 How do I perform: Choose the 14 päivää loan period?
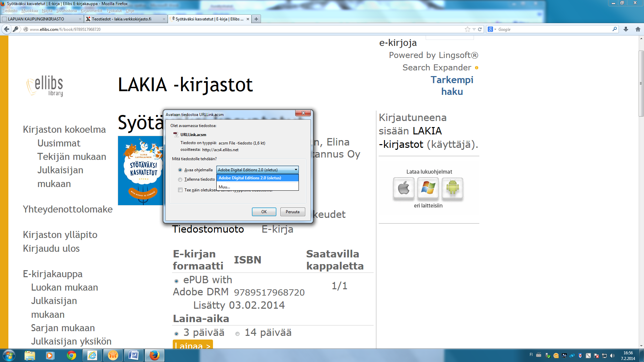[237, 334]
